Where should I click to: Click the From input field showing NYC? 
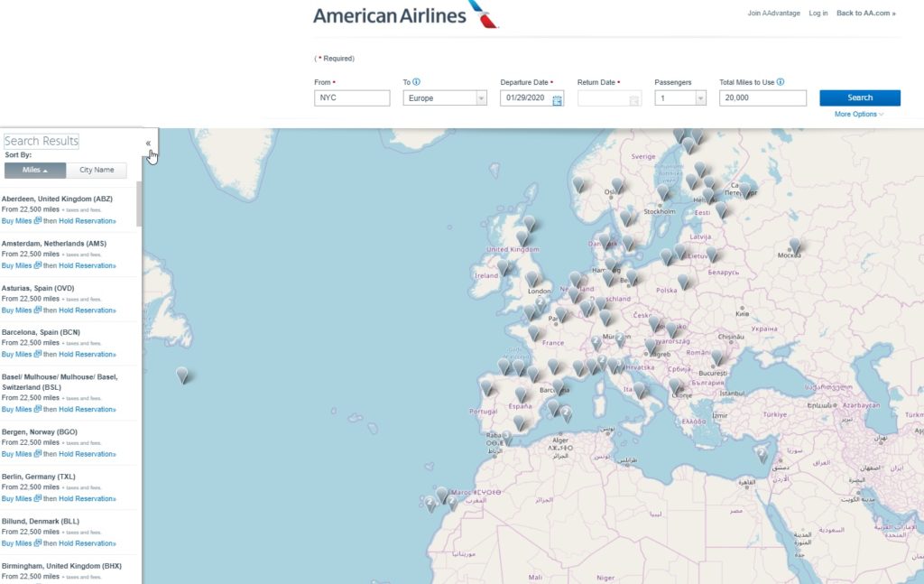(352, 97)
